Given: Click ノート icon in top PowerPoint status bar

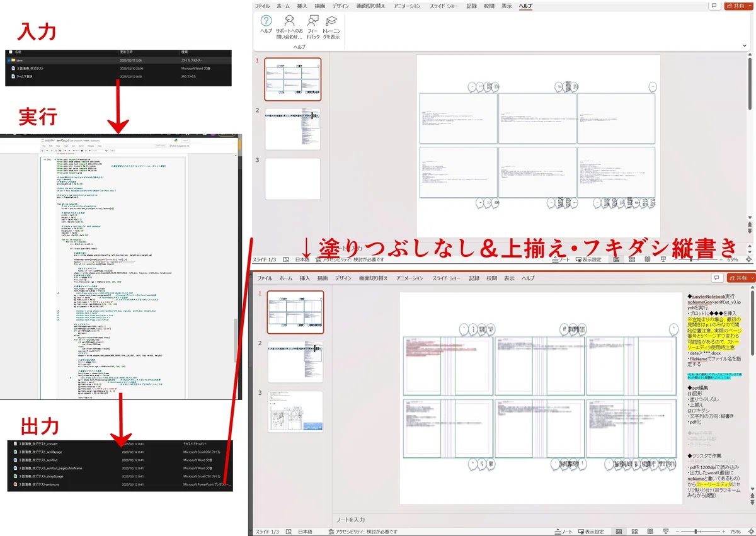Looking at the screenshot, I should tap(562, 259).
